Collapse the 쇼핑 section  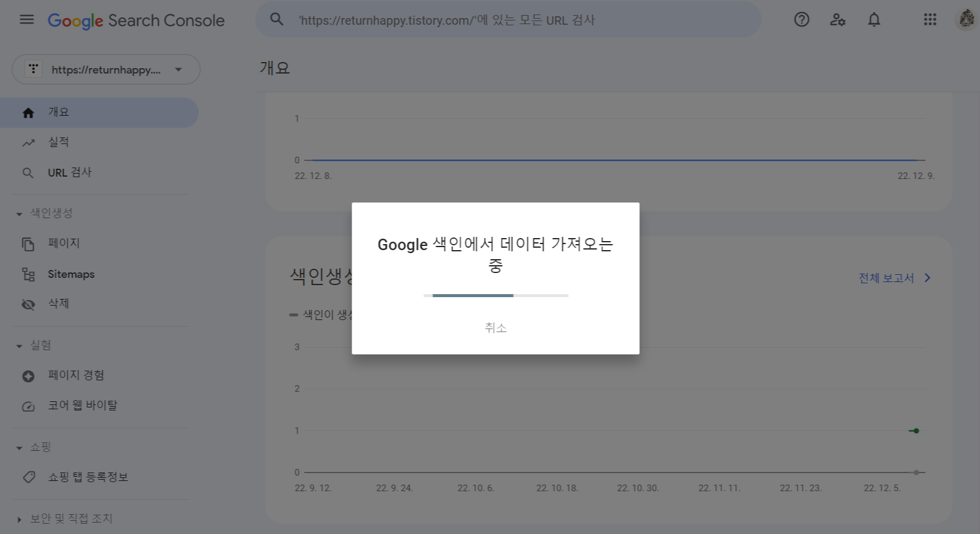click(19, 448)
